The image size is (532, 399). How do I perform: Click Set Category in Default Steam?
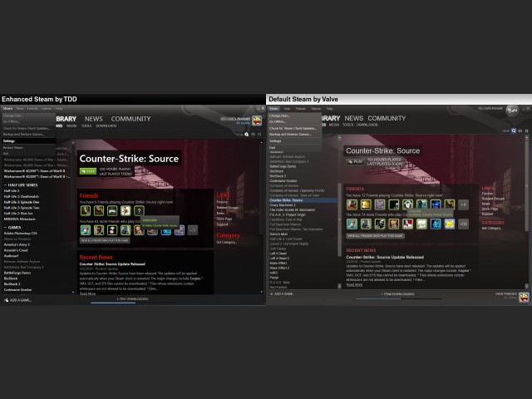pos(492,229)
